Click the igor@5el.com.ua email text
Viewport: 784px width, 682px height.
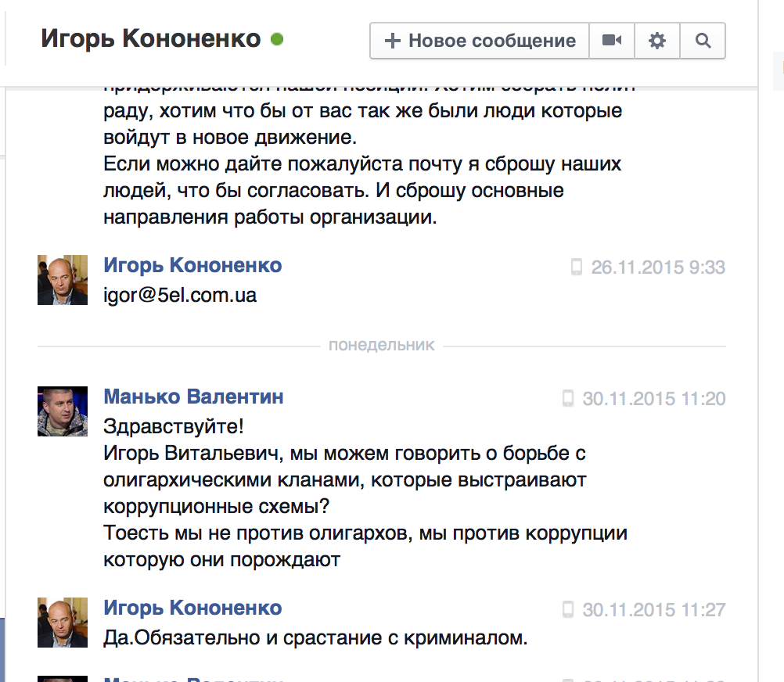point(180,296)
